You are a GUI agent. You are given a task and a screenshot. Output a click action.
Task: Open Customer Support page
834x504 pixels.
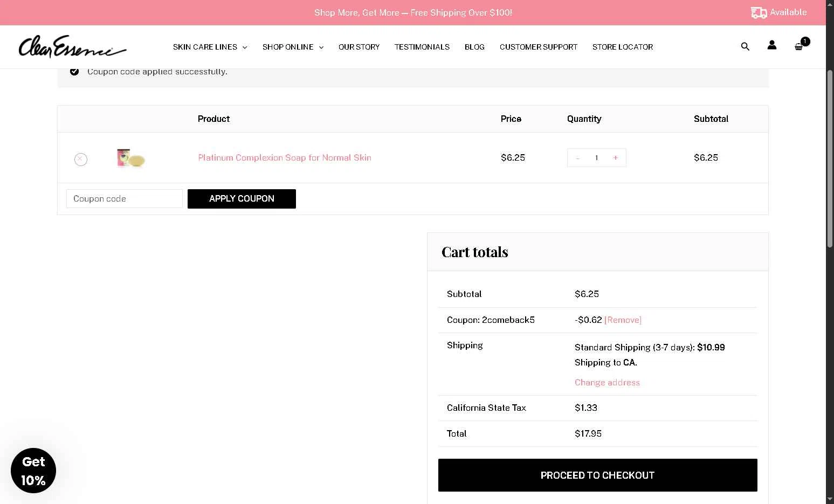[x=539, y=47]
